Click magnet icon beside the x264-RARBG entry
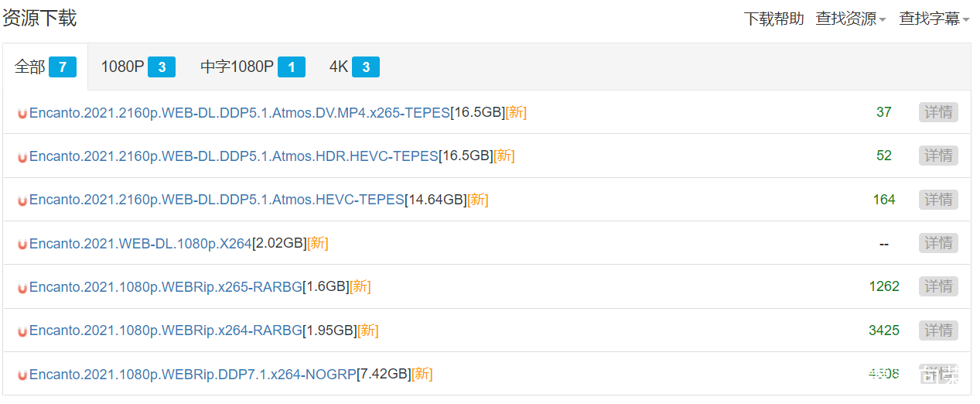 click(22, 331)
